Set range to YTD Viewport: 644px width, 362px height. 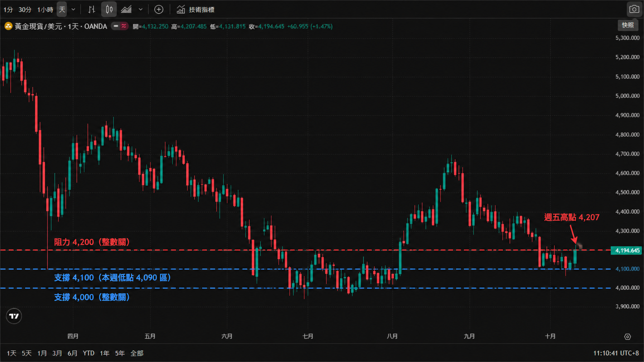click(x=89, y=353)
